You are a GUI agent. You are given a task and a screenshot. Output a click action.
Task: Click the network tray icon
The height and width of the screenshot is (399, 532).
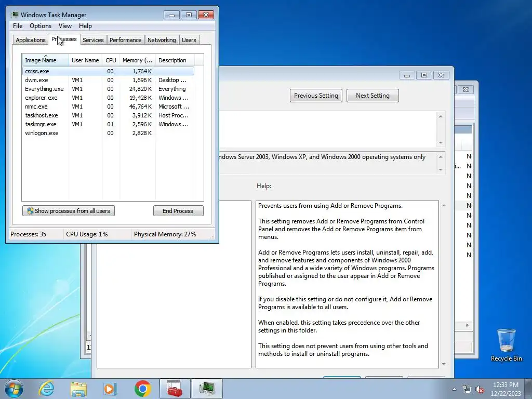[467, 390]
